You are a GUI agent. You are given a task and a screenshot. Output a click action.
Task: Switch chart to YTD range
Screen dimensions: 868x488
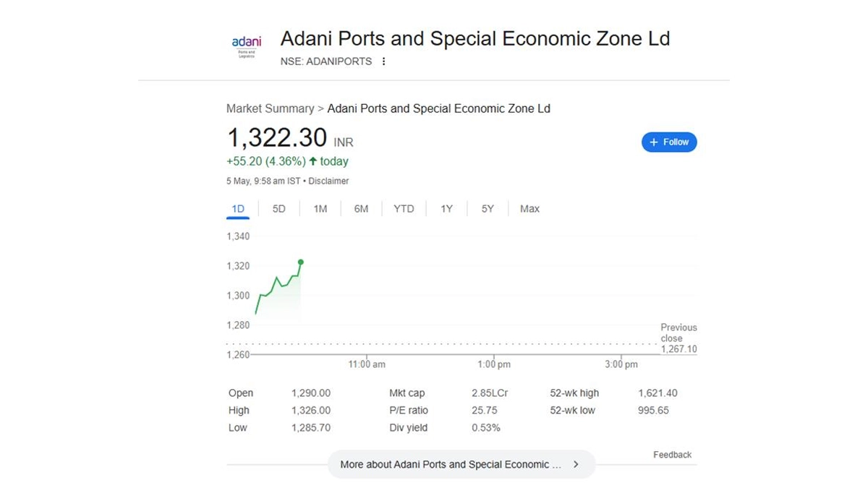click(404, 209)
